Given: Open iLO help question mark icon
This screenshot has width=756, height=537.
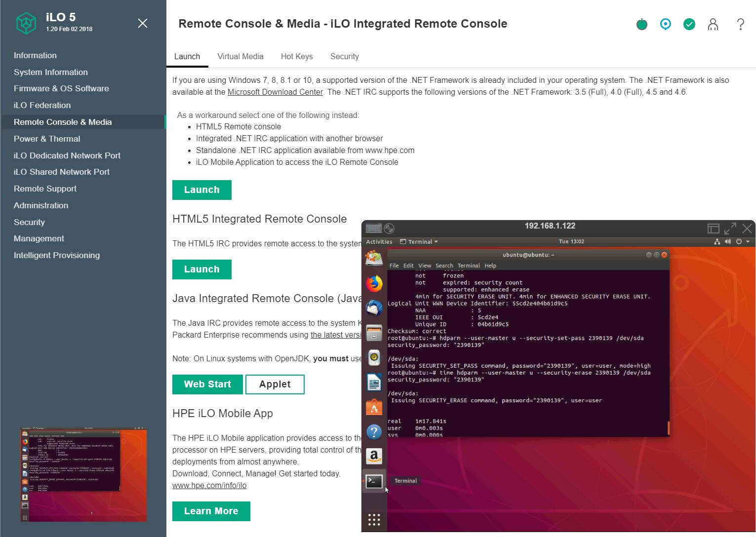Looking at the screenshot, I should 740,24.
